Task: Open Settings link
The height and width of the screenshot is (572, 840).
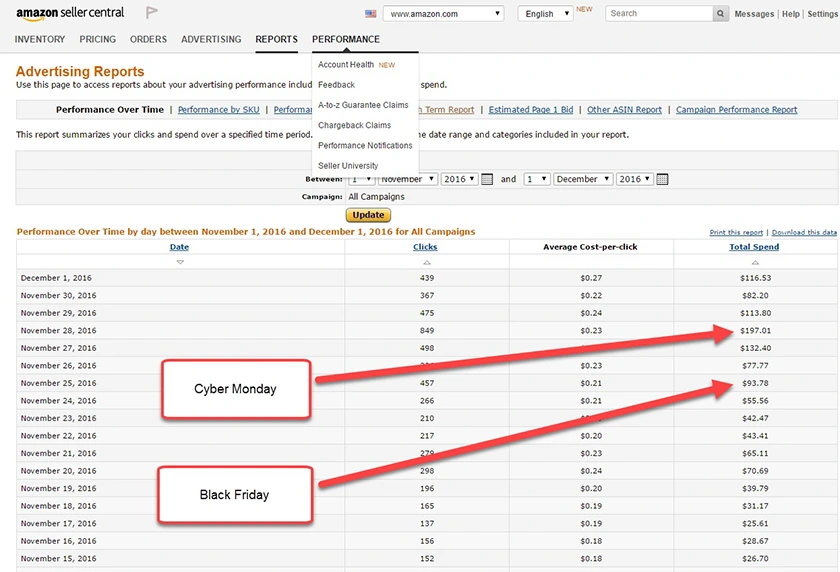Action: pyautogui.click(x=822, y=14)
